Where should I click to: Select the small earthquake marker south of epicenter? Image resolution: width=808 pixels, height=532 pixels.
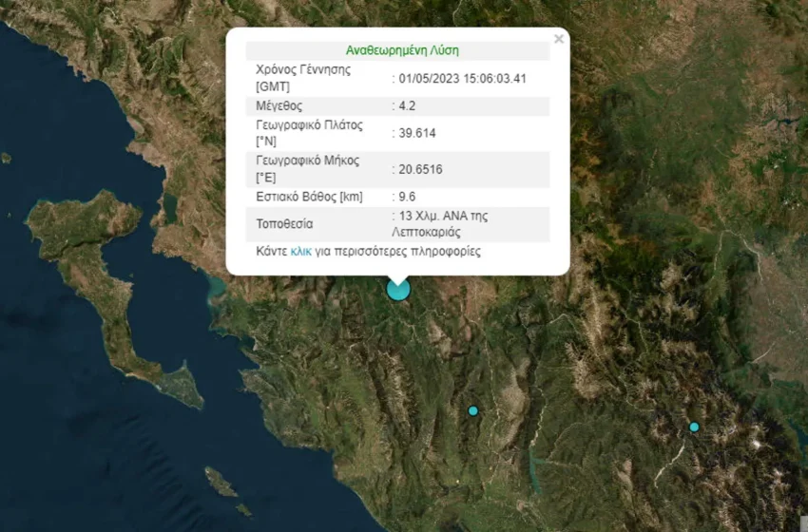click(x=472, y=410)
